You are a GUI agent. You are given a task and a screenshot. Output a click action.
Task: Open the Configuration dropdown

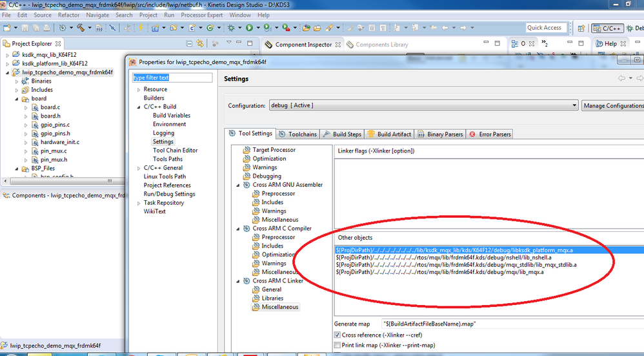click(423, 105)
